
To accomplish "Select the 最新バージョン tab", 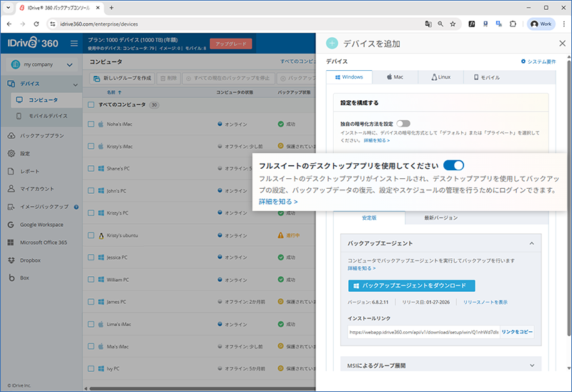I will (x=440, y=217).
